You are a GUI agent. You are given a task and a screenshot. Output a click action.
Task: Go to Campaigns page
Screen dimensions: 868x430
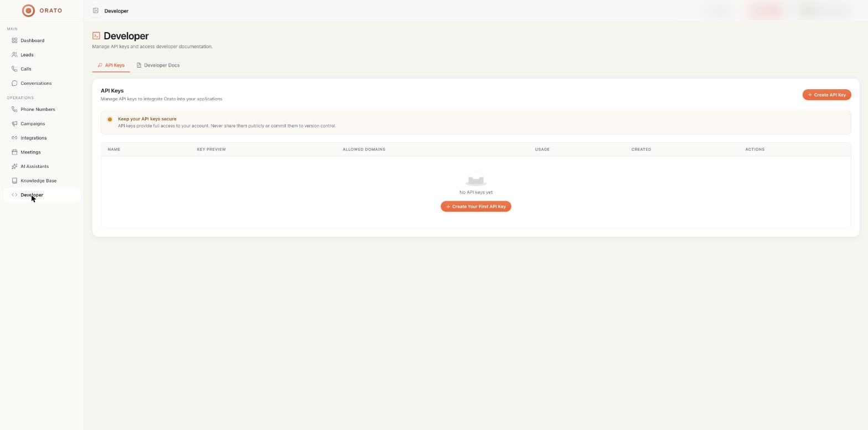tap(42, 124)
